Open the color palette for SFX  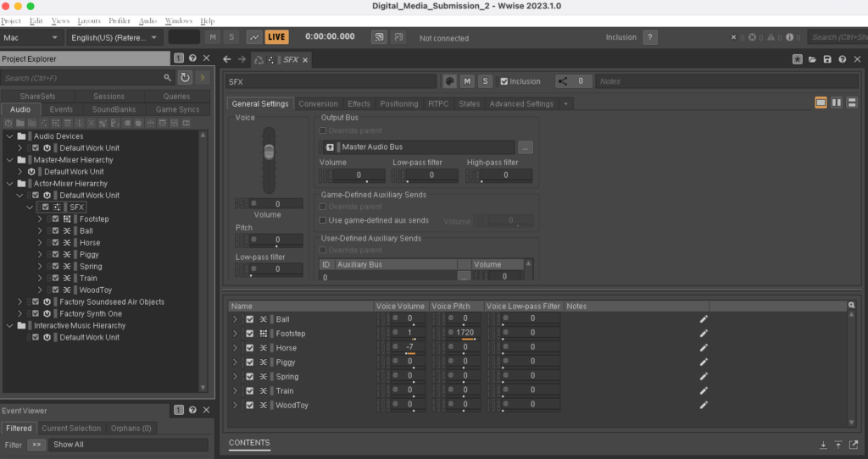click(450, 81)
